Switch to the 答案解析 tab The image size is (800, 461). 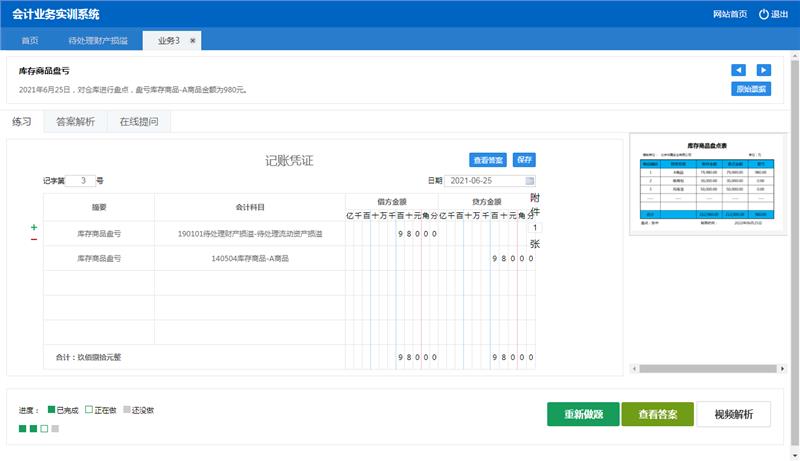(x=76, y=122)
